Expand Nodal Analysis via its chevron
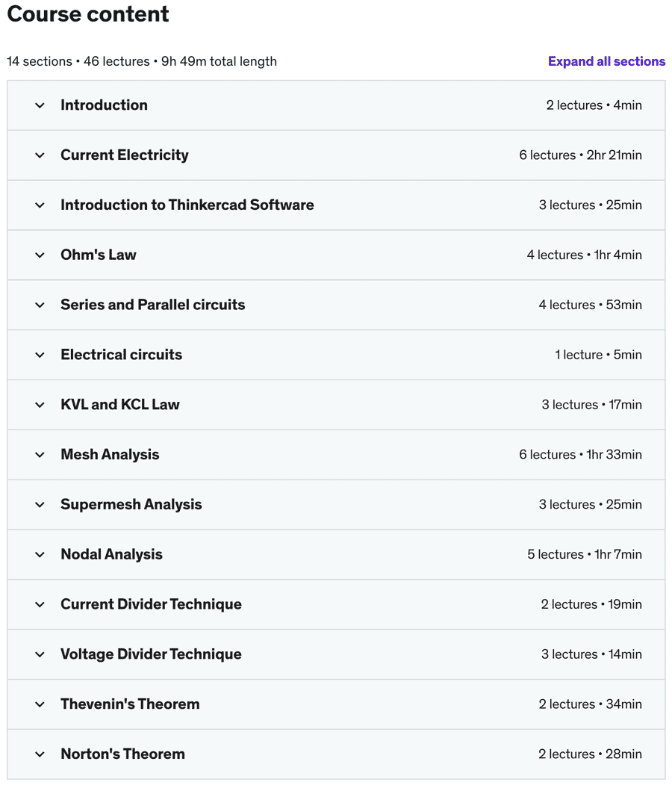 click(x=40, y=555)
